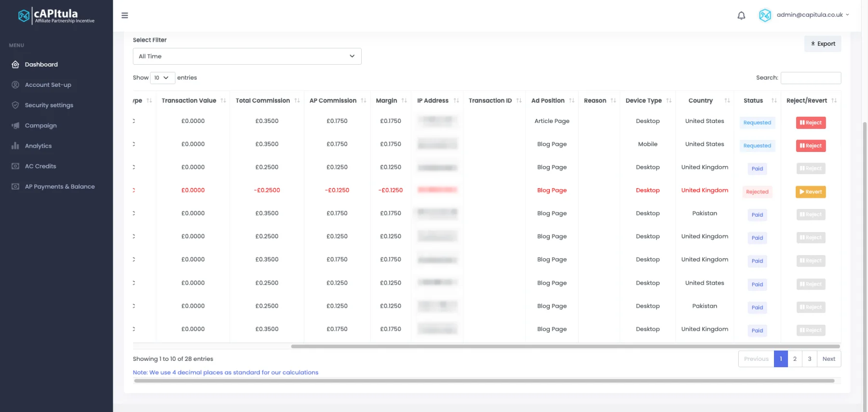Sort by the Device Type column arrows
Viewport: 868px width, 412px height.
click(x=669, y=100)
